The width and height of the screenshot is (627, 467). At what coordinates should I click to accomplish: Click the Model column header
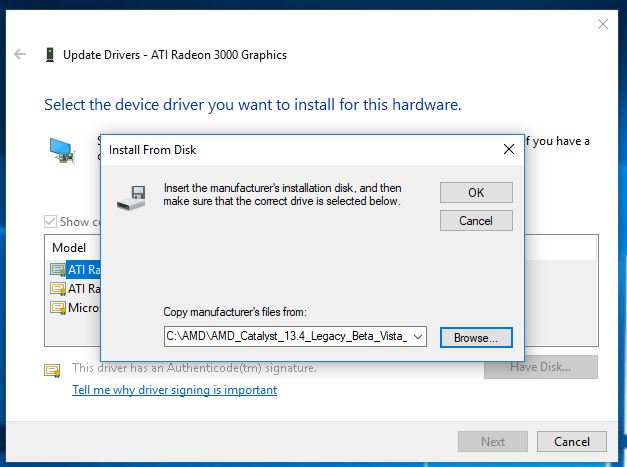point(69,247)
